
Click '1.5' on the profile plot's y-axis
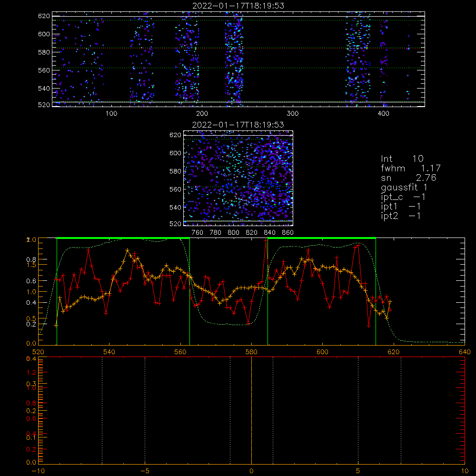(31, 265)
